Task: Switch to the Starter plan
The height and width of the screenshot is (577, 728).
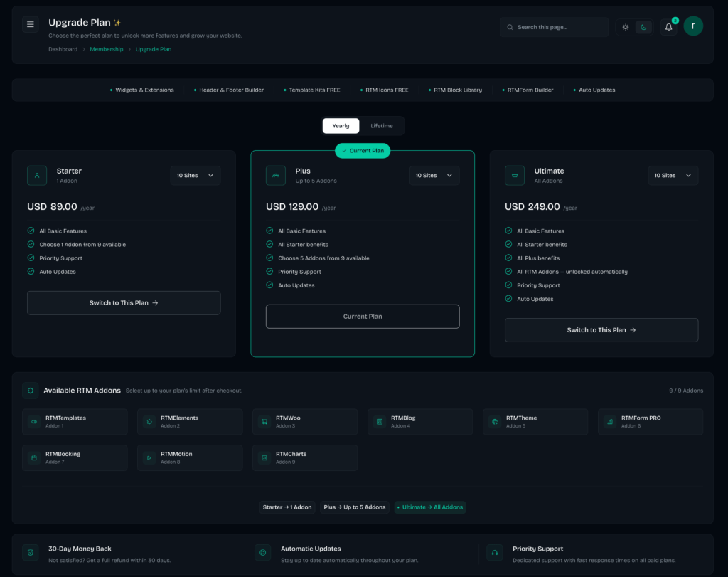Action: (x=124, y=303)
